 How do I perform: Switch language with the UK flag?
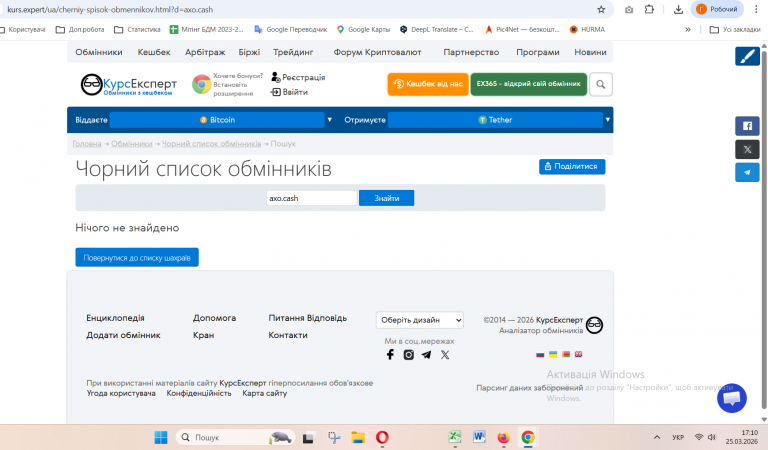[578, 354]
